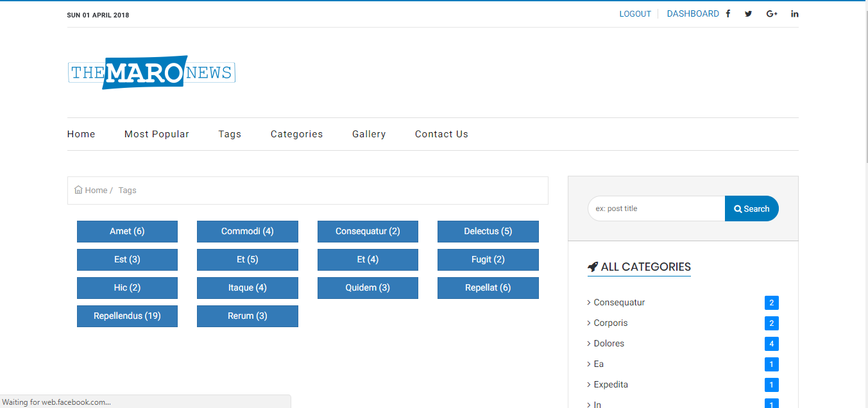Click the rocket icon beside All Categories
868x408 pixels.
[593, 267]
